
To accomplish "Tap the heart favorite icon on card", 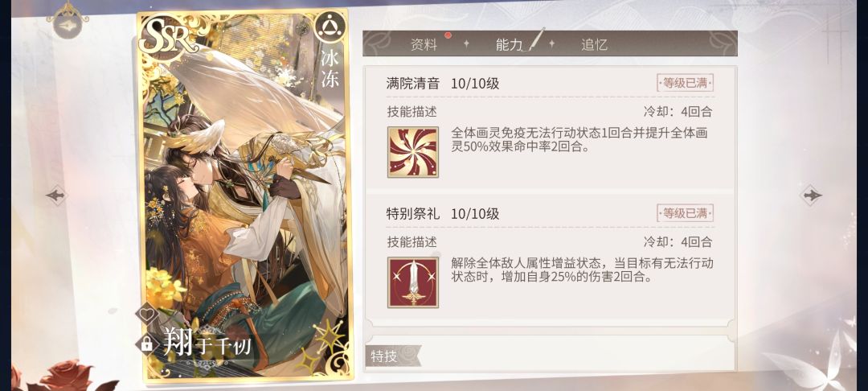I will point(147,314).
